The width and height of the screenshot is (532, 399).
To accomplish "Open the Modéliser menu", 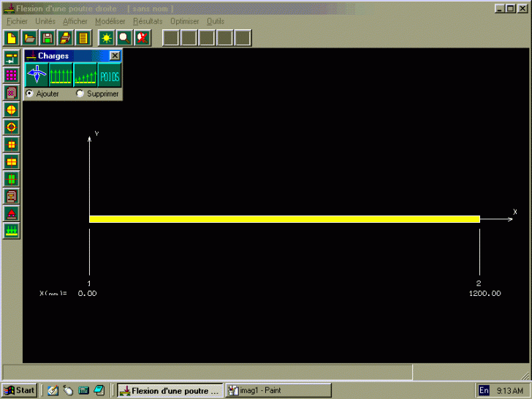I will (x=110, y=21).
